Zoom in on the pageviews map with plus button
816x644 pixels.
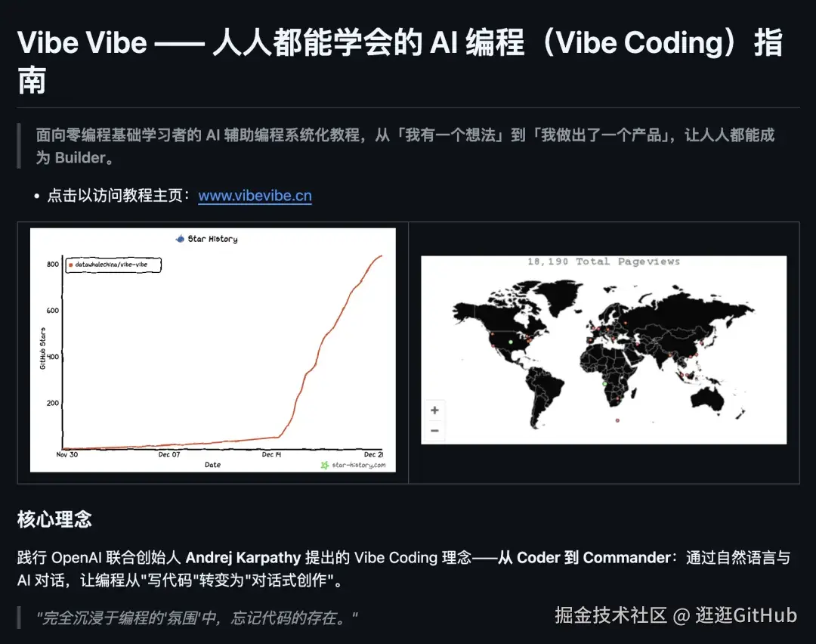coord(434,410)
